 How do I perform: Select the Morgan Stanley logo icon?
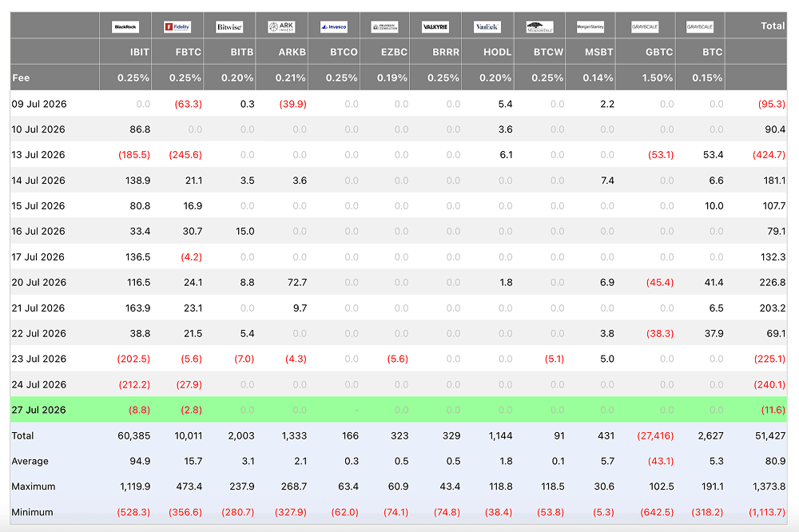[590, 26]
